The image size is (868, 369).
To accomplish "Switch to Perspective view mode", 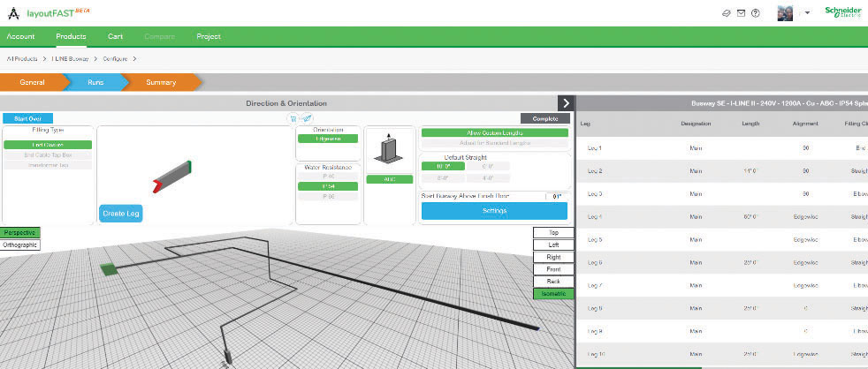I will [20, 233].
